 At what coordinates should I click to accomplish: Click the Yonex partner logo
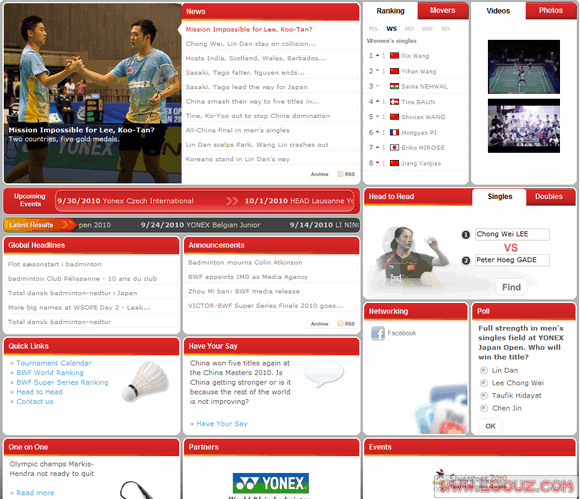(x=271, y=483)
